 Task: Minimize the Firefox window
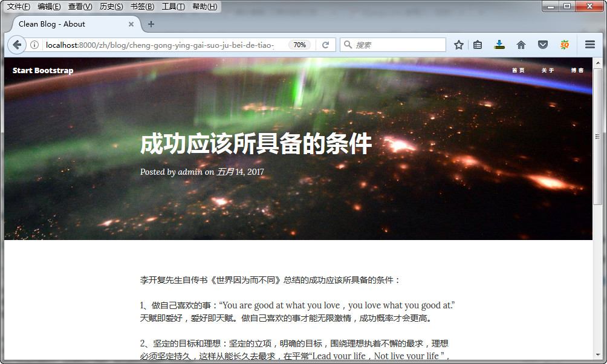click(x=551, y=6)
